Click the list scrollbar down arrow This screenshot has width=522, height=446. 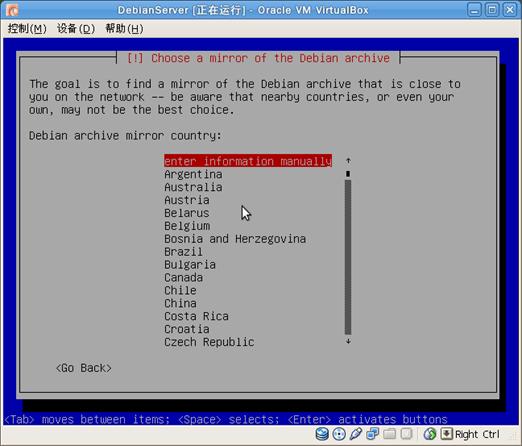348,341
